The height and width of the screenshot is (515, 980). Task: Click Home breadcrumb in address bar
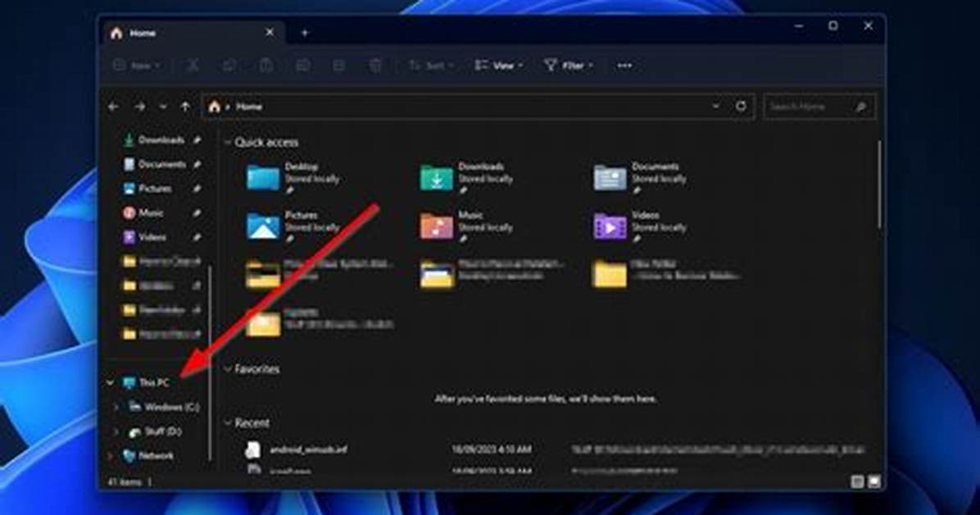click(x=249, y=107)
